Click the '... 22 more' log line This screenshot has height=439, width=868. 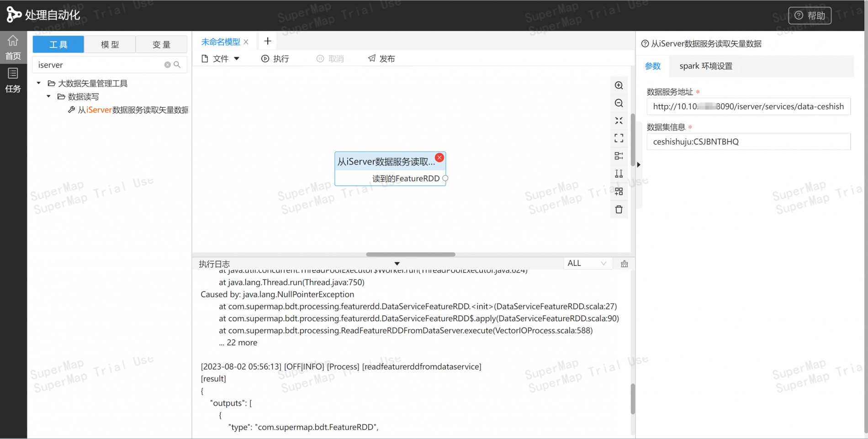click(x=238, y=342)
